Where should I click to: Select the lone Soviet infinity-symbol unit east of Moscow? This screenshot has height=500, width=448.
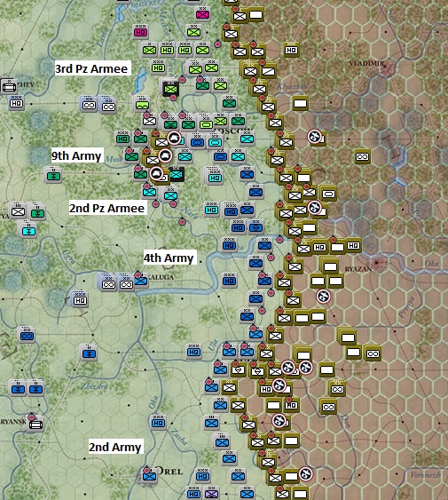tap(362, 156)
